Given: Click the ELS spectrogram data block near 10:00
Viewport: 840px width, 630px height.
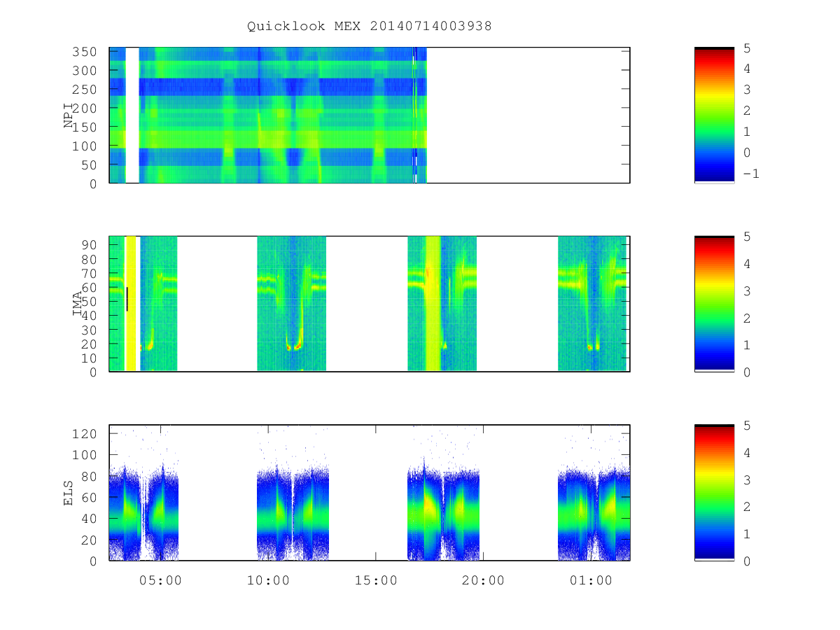Looking at the screenshot, I should point(293,514).
